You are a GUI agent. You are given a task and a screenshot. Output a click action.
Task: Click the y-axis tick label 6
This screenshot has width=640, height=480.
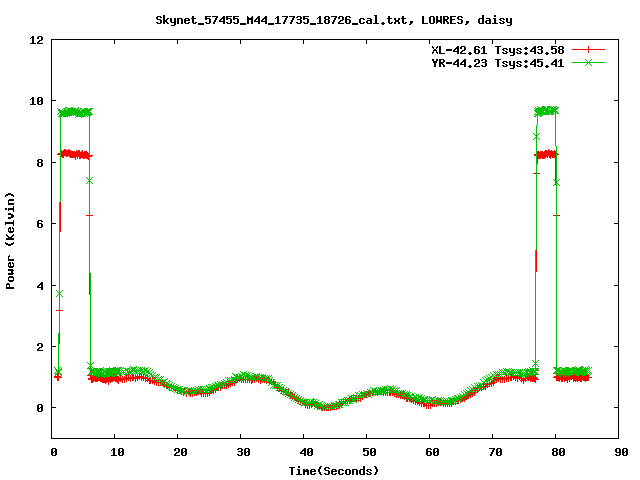[40, 224]
